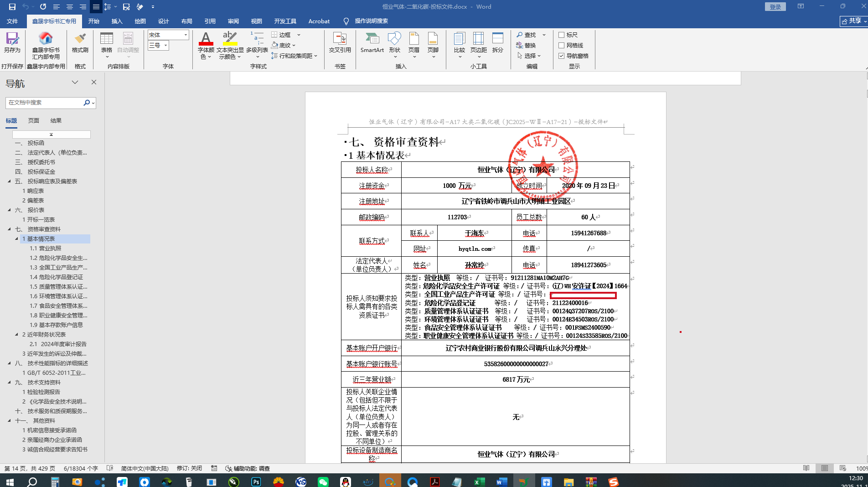Open the 形状 shapes gallery
This screenshot has height=487, width=868.
[395, 45]
